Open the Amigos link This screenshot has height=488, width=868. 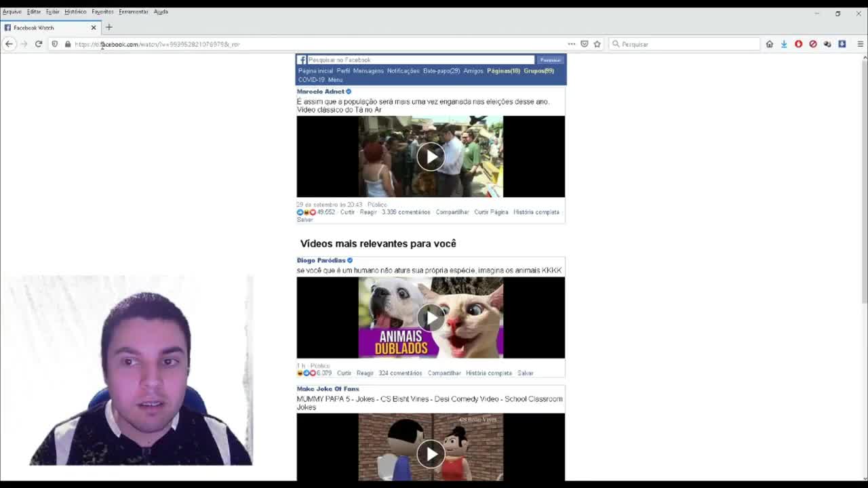pos(473,70)
